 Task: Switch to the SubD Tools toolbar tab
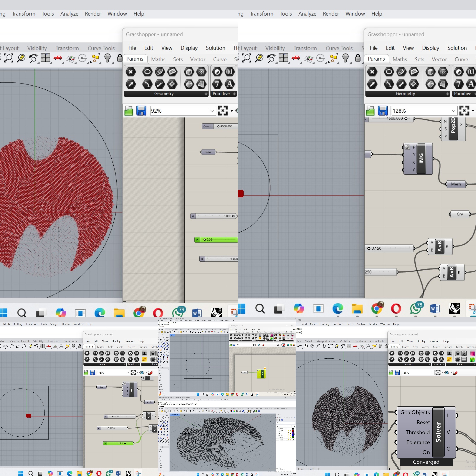tap(250, 409)
